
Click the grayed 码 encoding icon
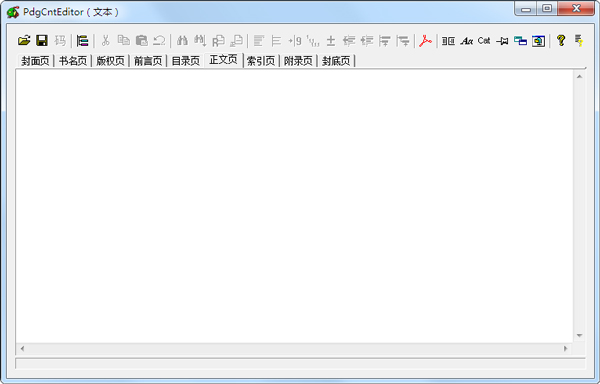click(x=60, y=41)
